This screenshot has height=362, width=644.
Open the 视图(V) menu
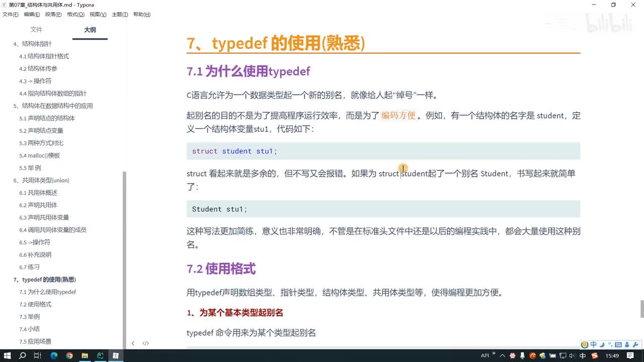[98, 15]
